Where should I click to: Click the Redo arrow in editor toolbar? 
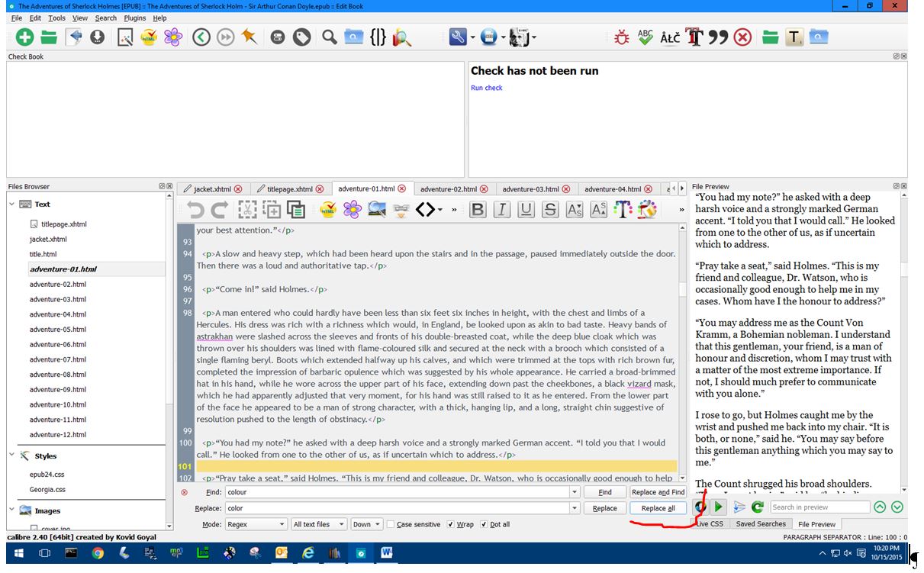click(x=220, y=210)
